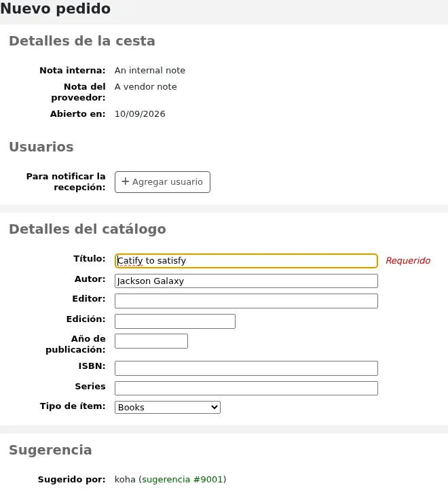Click the Detalles del catálogo heading

click(x=88, y=230)
